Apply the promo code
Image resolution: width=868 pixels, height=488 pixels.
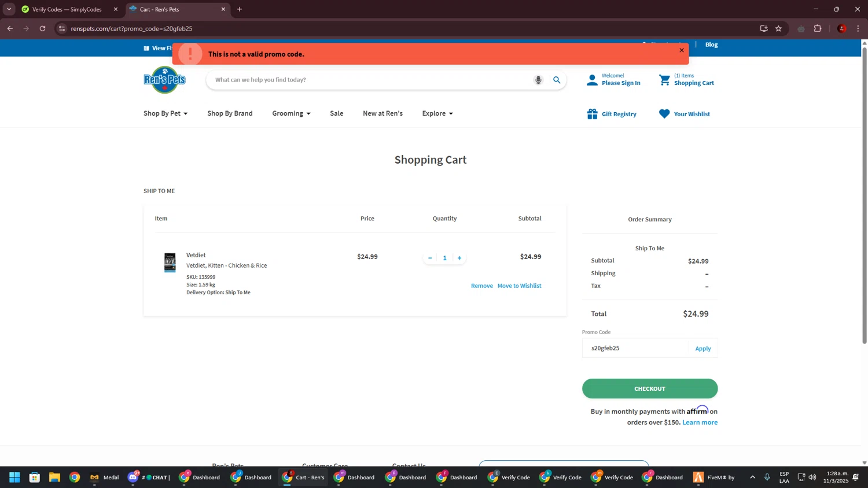point(703,349)
